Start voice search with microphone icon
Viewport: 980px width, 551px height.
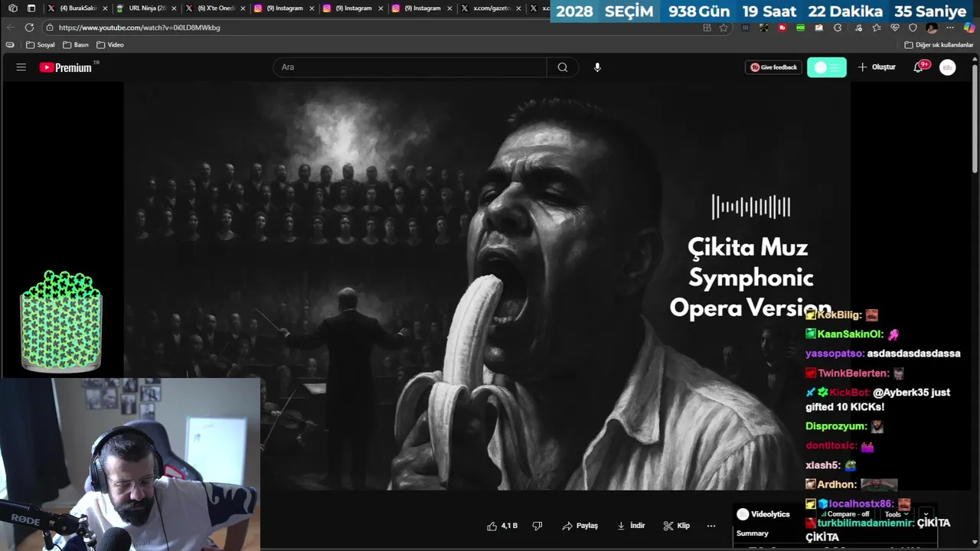tap(597, 67)
